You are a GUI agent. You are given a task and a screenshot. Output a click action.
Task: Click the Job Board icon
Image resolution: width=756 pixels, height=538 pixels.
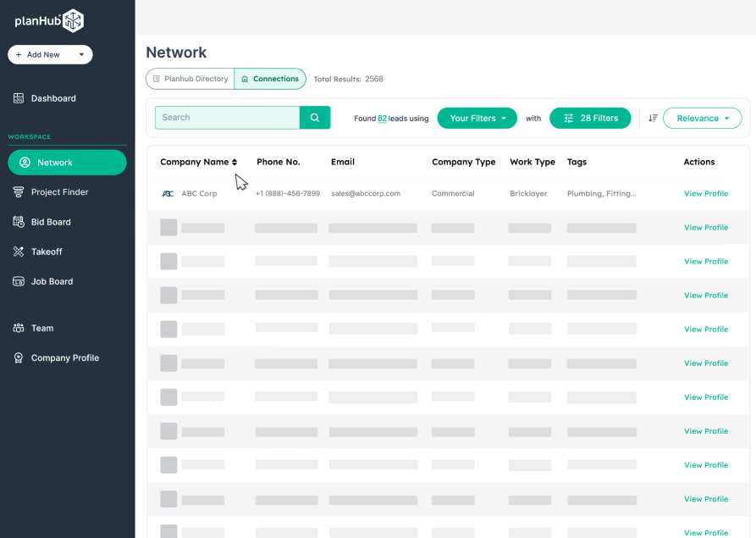pos(19,281)
